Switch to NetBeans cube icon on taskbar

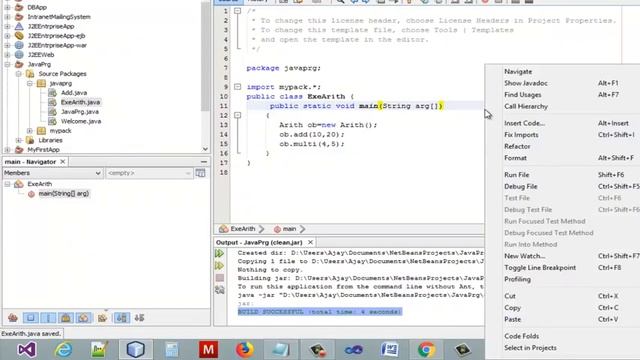click(136, 350)
